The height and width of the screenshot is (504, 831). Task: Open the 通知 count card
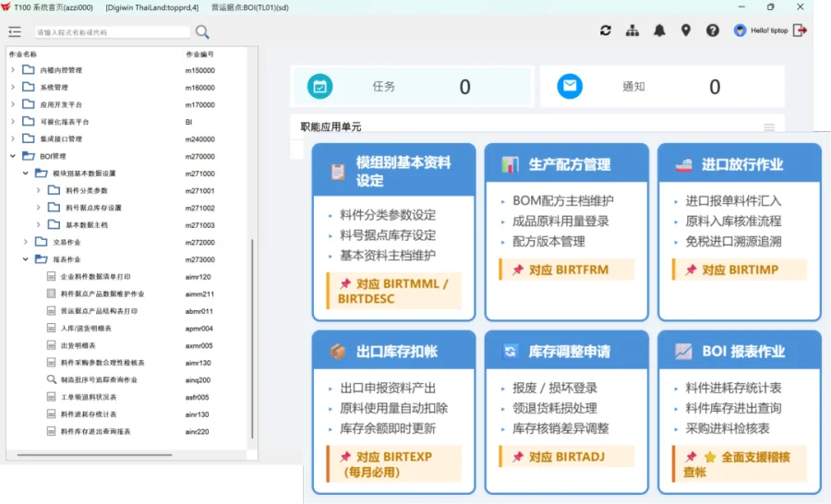tap(662, 87)
